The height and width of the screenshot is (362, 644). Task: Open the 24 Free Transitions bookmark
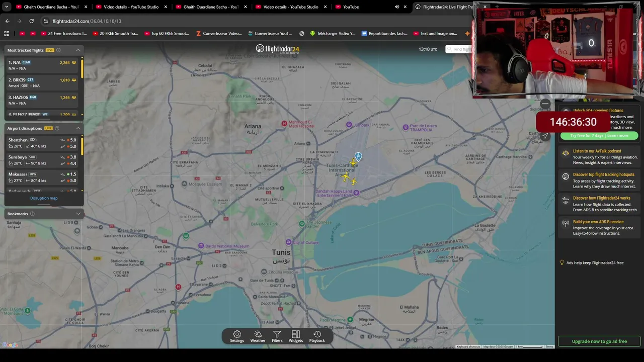[64, 34]
